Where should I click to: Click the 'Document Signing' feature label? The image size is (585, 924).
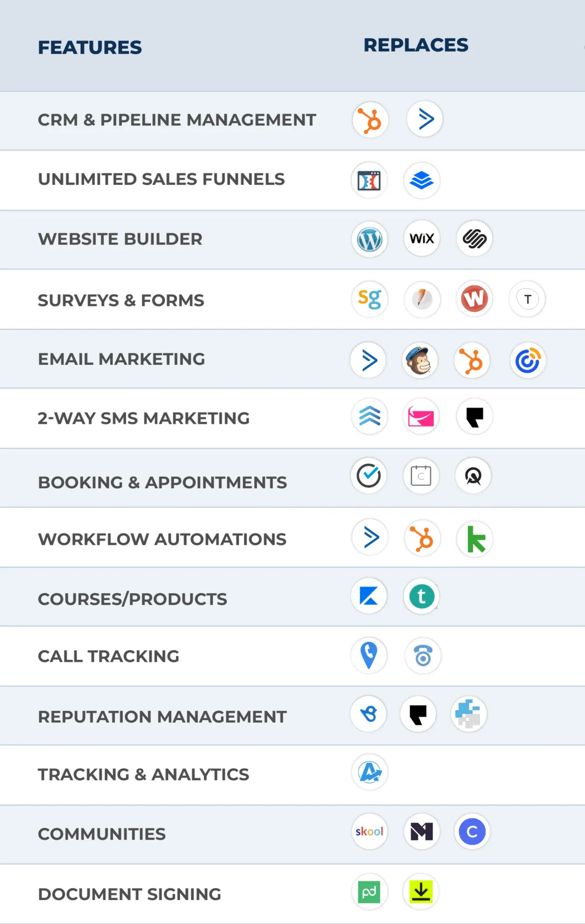[130, 894]
